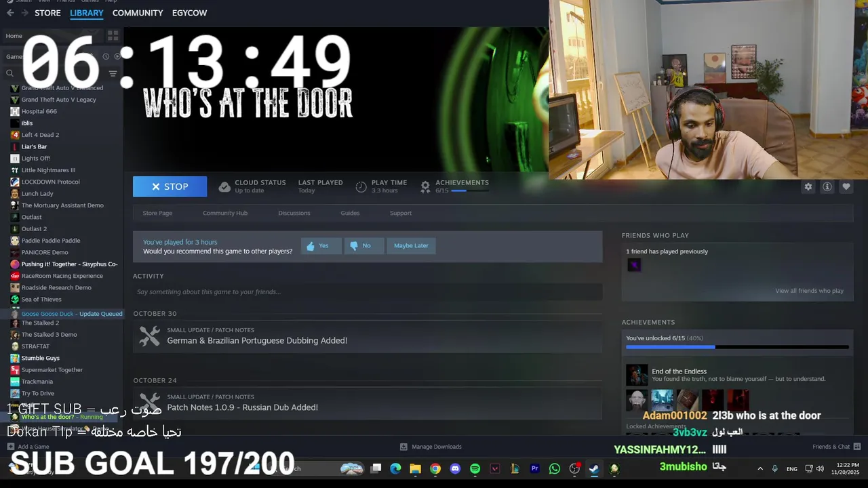Open Cloud Status icon
This screenshot has height=488, width=868.
click(224, 187)
